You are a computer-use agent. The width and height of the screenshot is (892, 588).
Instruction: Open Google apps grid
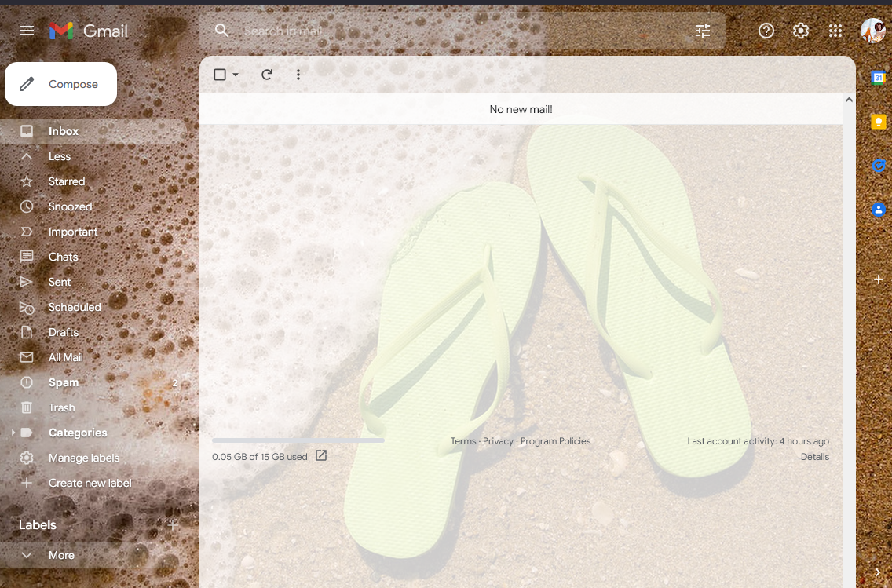click(835, 31)
